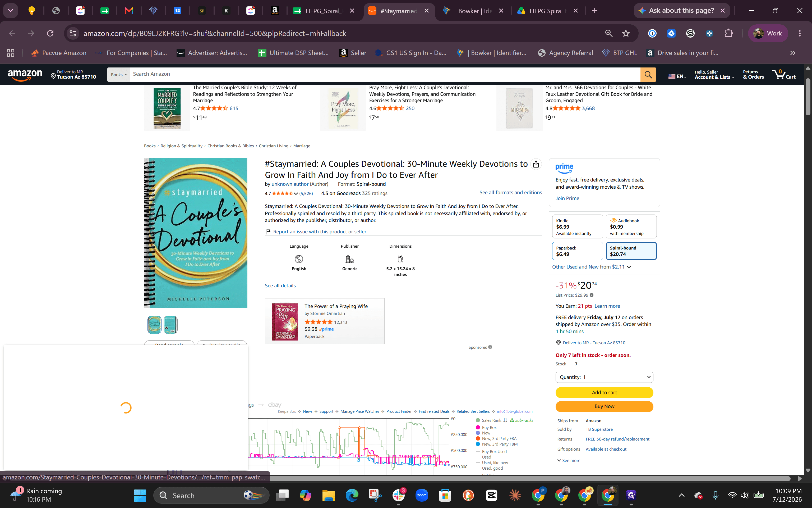Click the microphone icon in system tray
The height and width of the screenshot is (508, 812).
pos(715,495)
